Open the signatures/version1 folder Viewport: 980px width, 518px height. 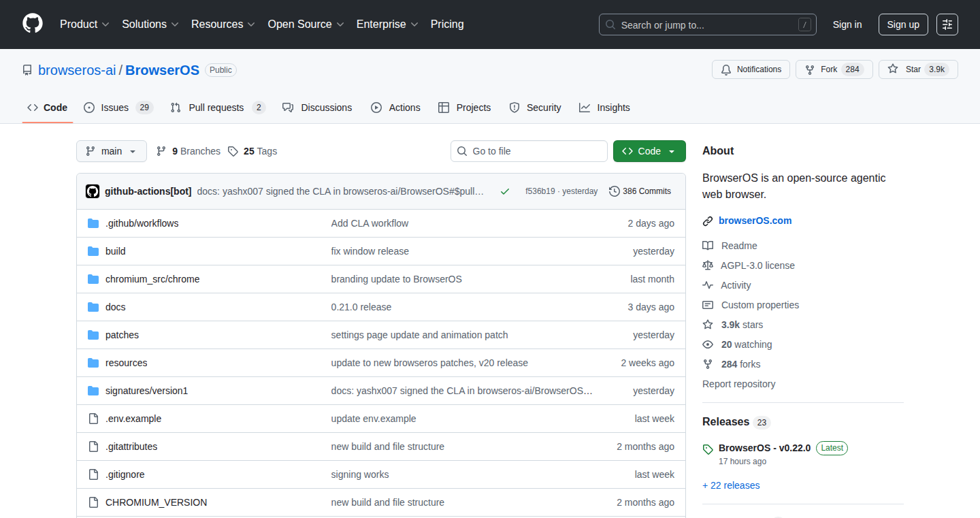click(146, 391)
